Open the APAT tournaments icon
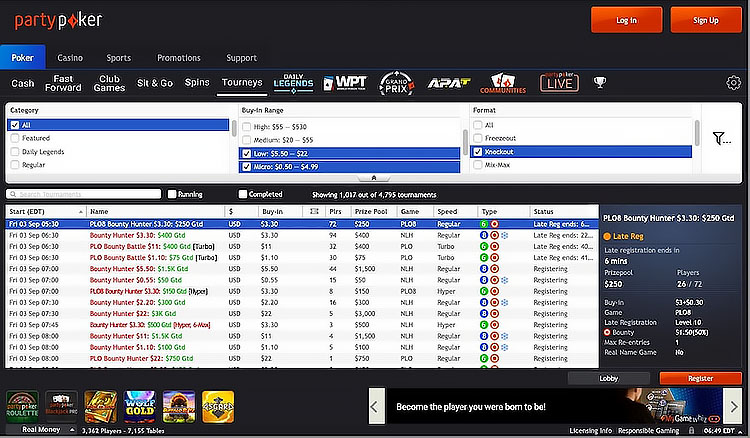750x438 pixels. 449,83
